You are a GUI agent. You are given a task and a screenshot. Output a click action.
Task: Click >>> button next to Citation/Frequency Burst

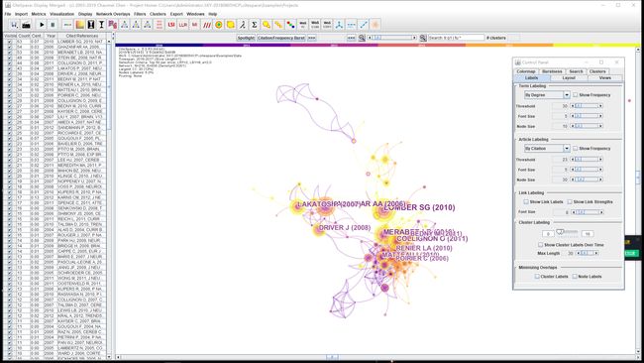pyautogui.click(x=312, y=38)
